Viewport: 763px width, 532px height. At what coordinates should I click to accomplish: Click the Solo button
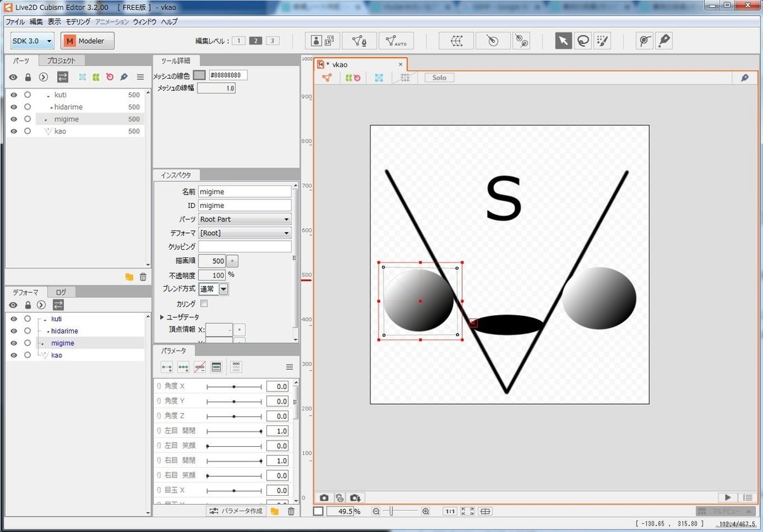439,78
